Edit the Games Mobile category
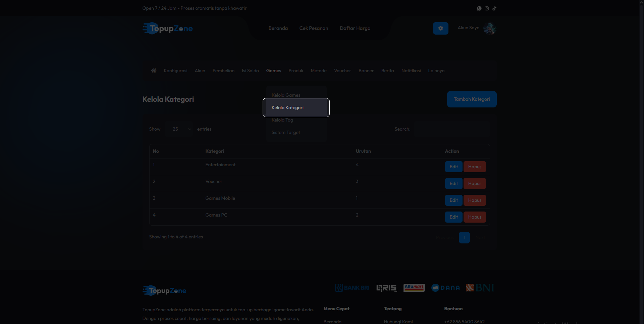644x324 pixels. click(453, 200)
